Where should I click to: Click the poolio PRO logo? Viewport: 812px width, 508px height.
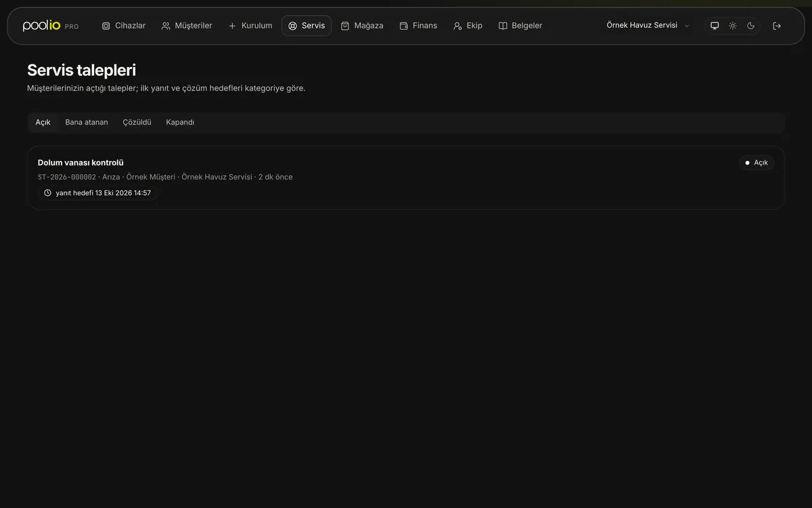51,26
